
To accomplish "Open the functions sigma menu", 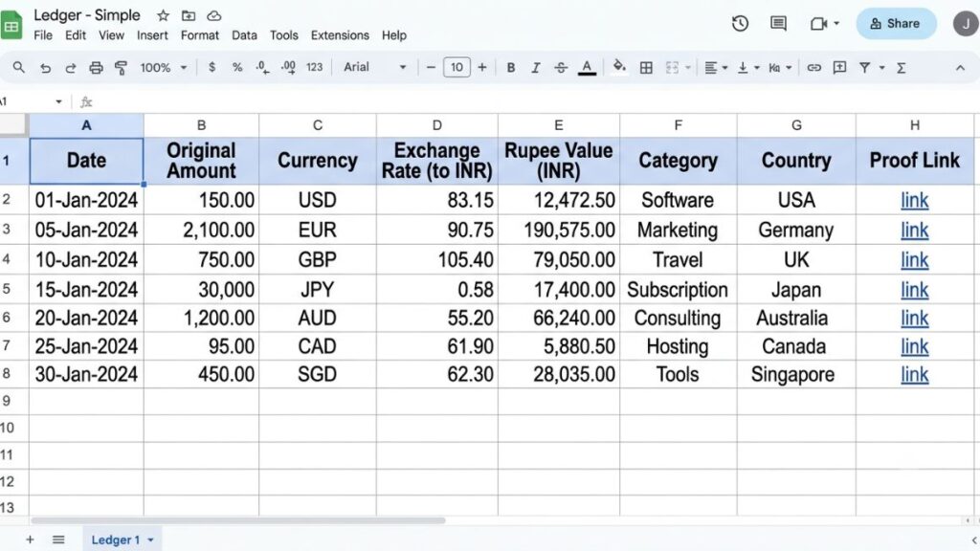I will 902,68.
